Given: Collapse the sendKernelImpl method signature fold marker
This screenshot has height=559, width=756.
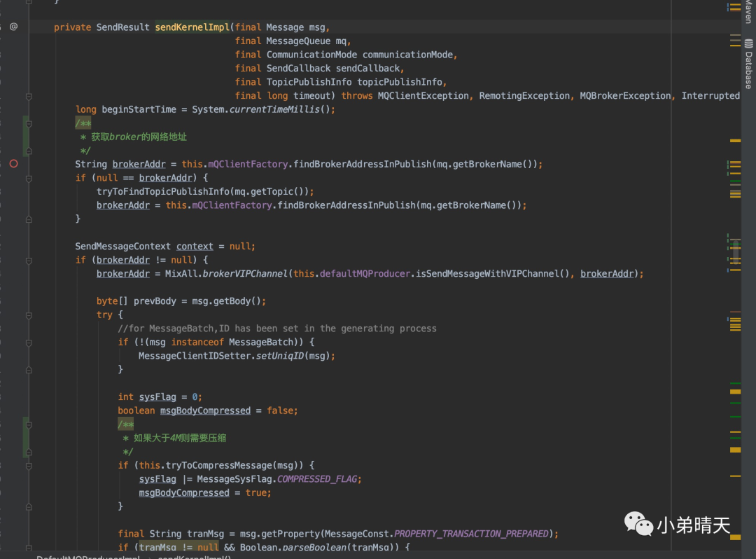Looking at the screenshot, I should tap(29, 97).
